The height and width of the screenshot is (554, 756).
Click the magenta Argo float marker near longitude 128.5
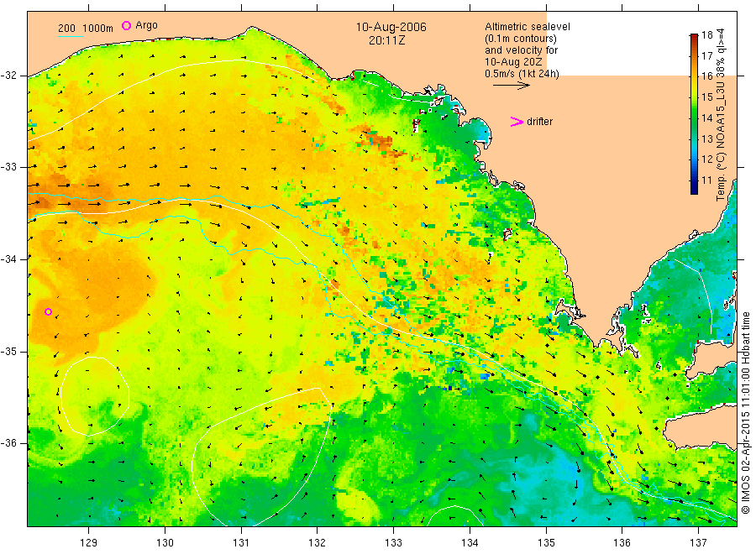(x=48, y=311)
